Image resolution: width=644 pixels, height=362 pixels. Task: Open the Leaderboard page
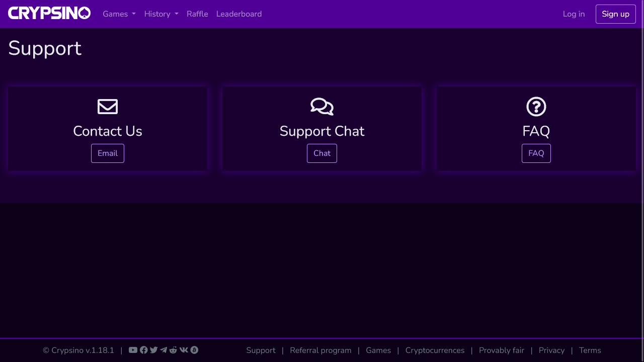point(239,14)
